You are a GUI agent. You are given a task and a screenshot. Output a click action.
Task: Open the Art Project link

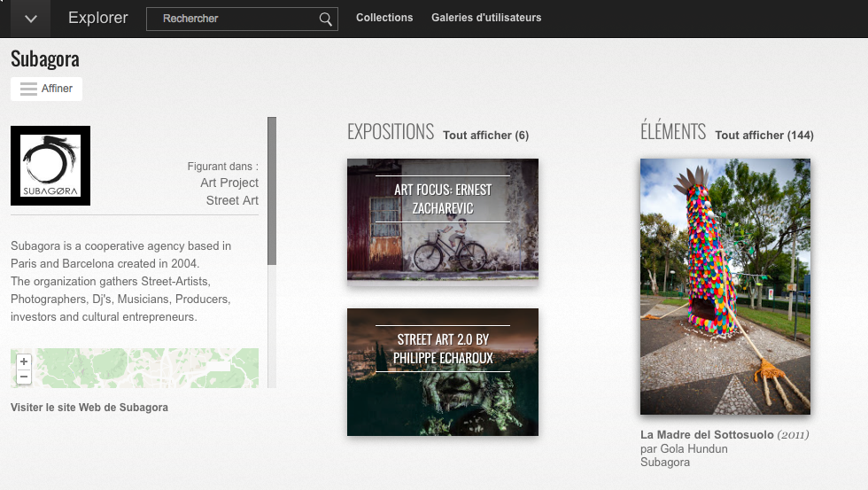(x=229, y=183)
